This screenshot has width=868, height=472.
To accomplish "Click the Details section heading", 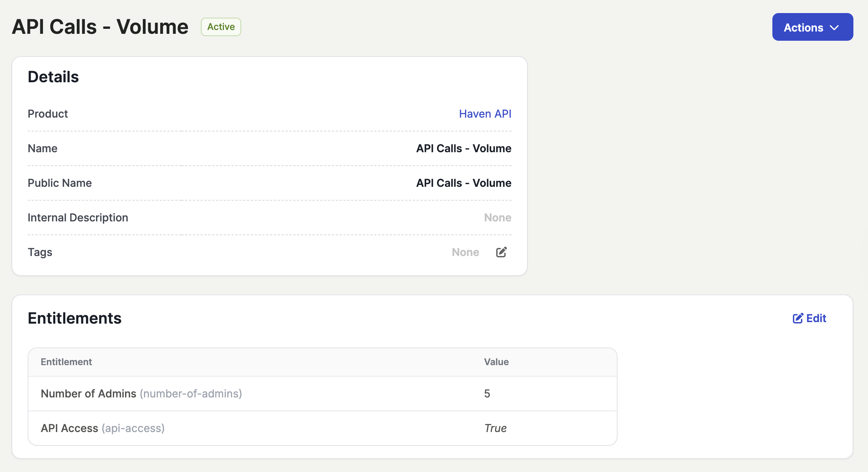I will [x=53, y=77].
